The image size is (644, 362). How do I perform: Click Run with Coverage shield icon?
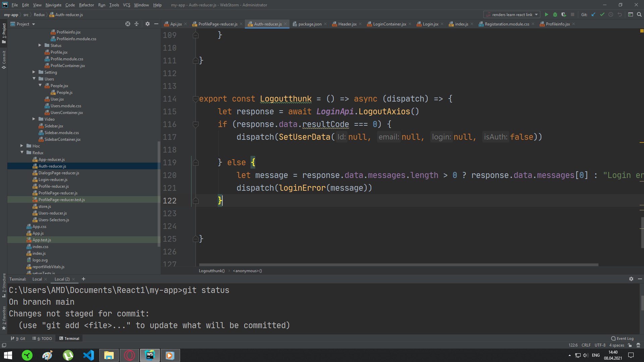(x=564, y=14)
